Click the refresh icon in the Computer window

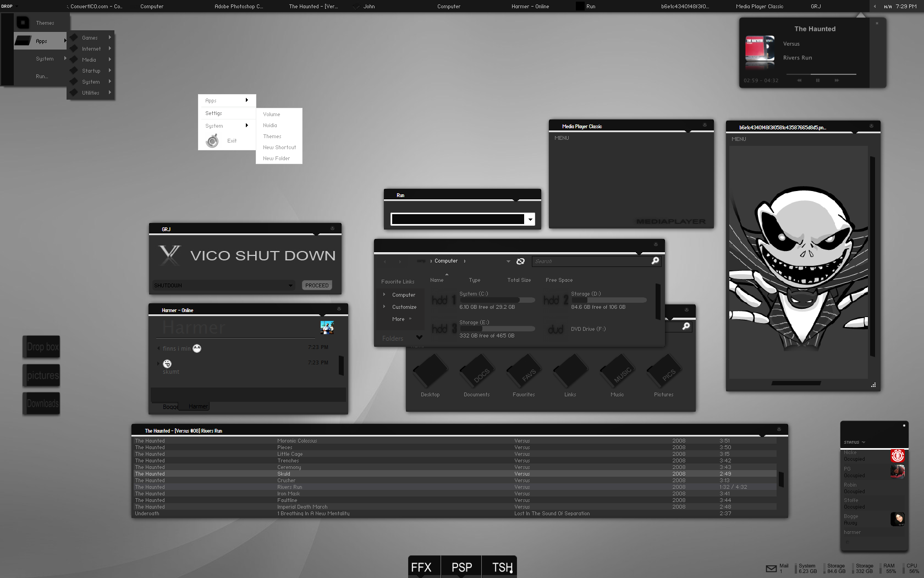coord(520,261)
